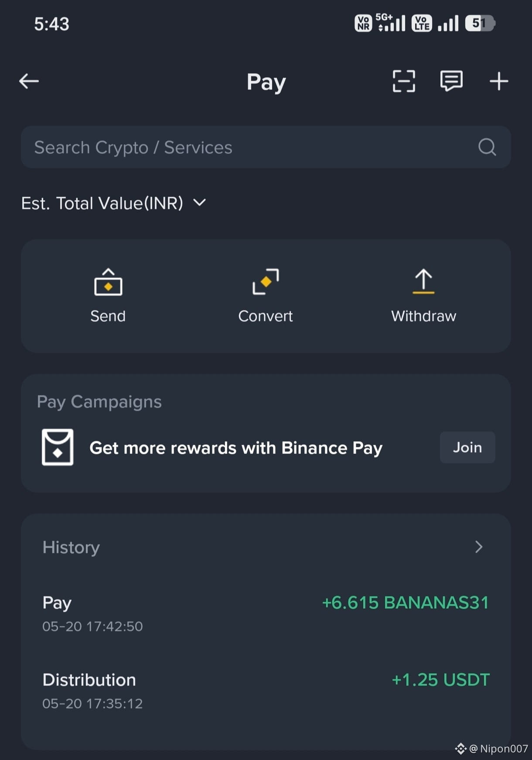
Task: Open the QR scan icon
Action: tap(404, 81)
